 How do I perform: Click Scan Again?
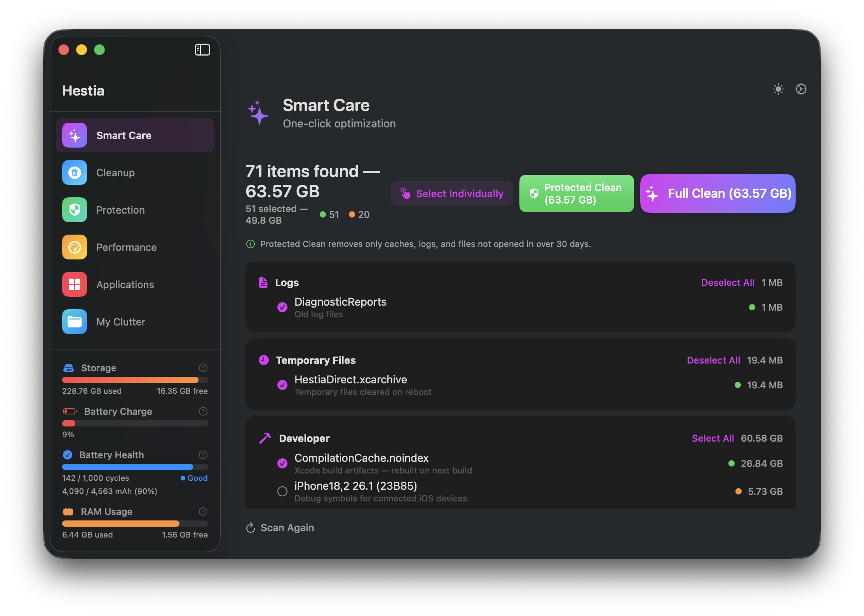click(280, 528)
